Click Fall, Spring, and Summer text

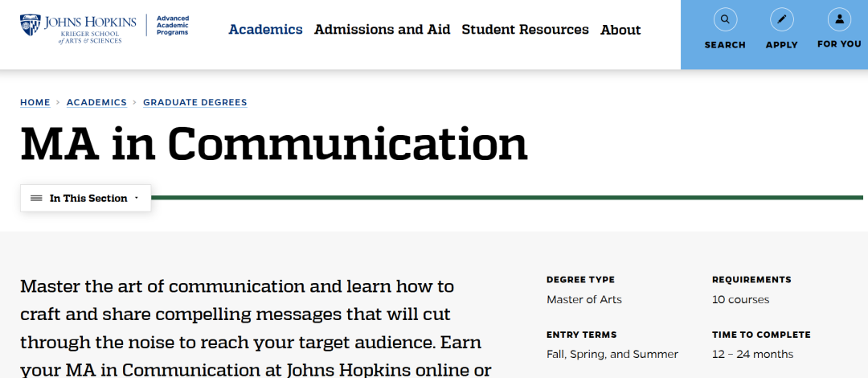coord(612,355)
